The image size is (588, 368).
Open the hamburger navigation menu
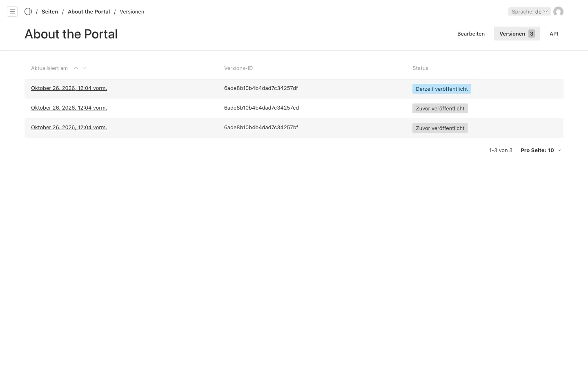tap(12, 11)
